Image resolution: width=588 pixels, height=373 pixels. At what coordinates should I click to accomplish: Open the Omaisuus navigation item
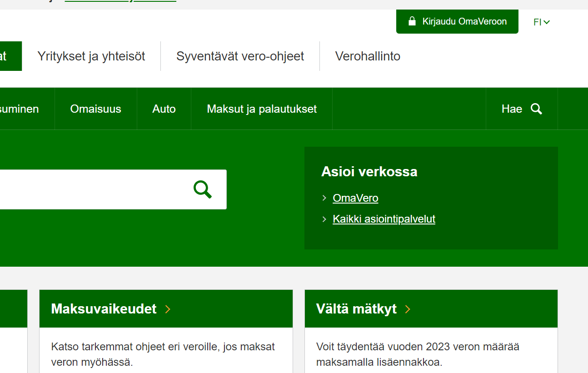pos(95,109)
